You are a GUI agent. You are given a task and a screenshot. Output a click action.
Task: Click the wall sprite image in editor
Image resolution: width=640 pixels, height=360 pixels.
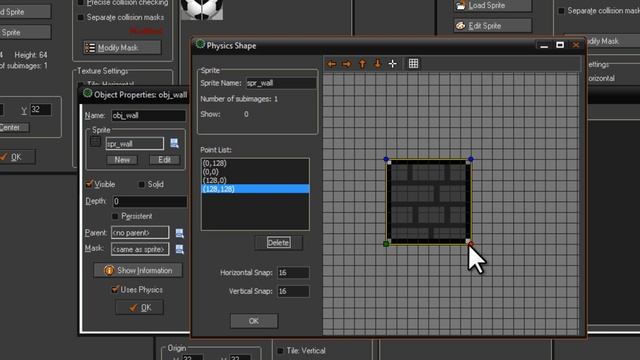428,202
